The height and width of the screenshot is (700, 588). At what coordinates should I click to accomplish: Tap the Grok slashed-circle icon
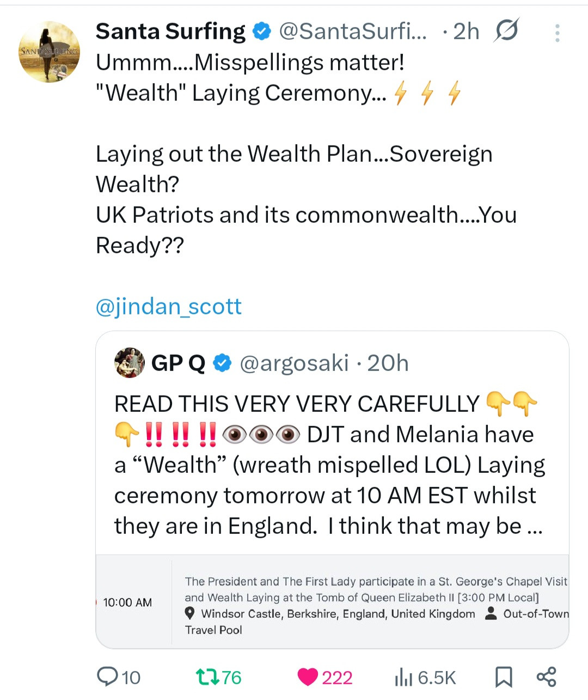click(506, 31)
